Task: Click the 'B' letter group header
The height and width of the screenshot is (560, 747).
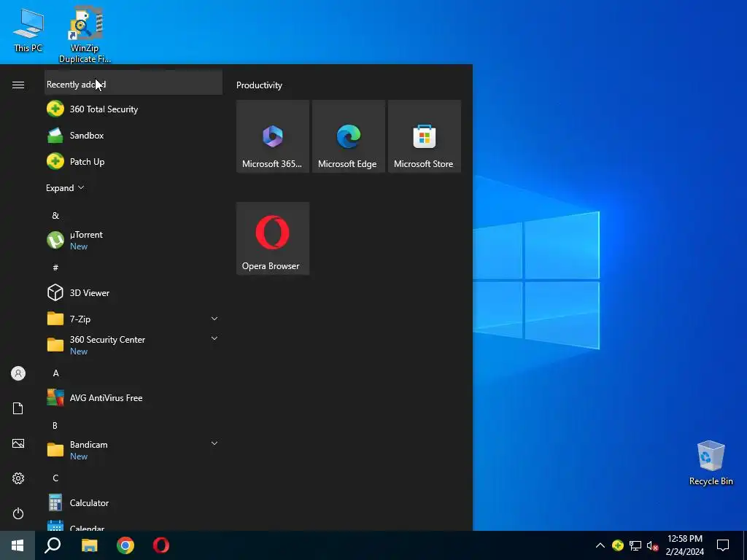Action: (x=55, y=425)
